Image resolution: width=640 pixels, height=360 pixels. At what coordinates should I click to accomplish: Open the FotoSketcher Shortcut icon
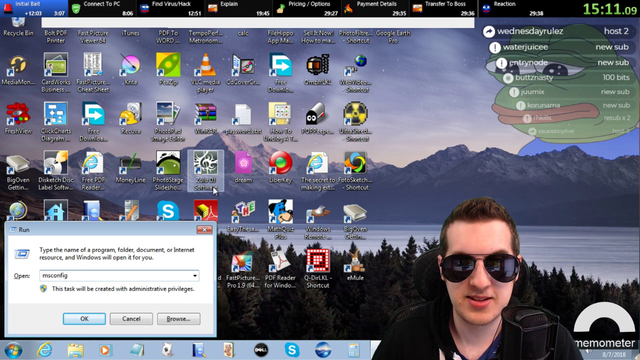click(356, 170)
